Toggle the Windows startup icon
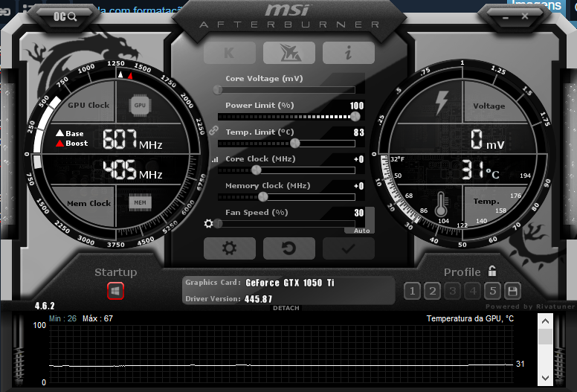 [x=115, y=291]
